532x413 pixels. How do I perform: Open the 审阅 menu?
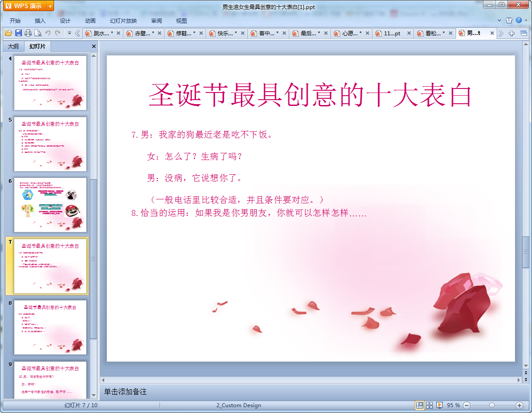pyautogui.click(x=156, y=21)
